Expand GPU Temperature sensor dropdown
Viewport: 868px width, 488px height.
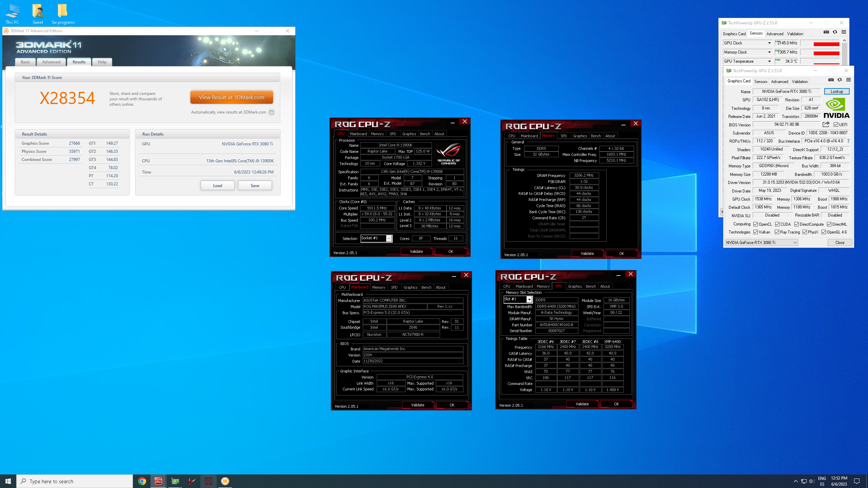coord(769,61)
